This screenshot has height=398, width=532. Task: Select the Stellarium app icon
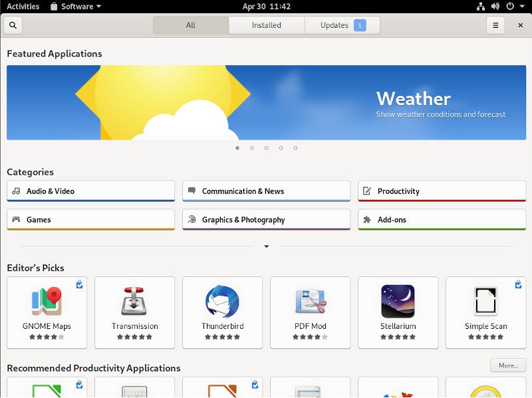[398, 312]
